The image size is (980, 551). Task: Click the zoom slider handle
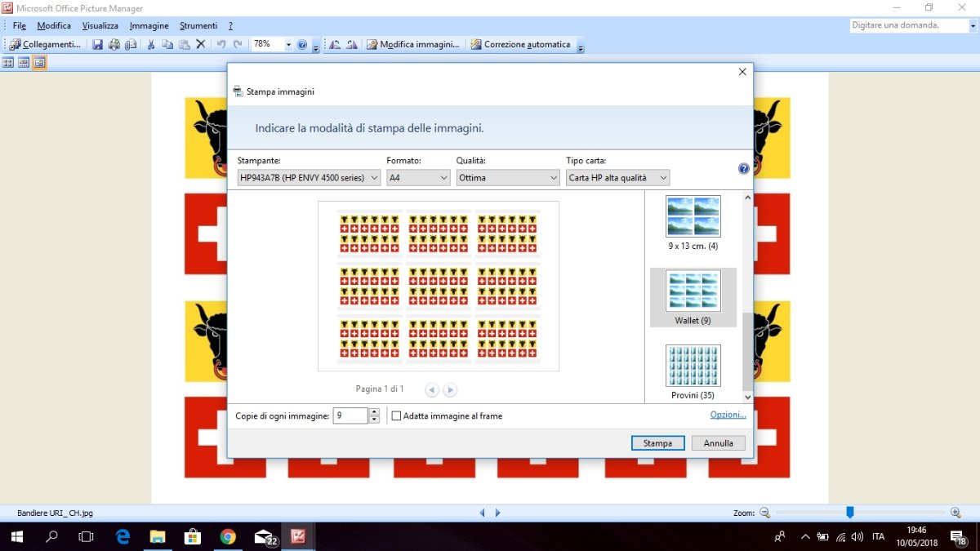tap(850, 513)
